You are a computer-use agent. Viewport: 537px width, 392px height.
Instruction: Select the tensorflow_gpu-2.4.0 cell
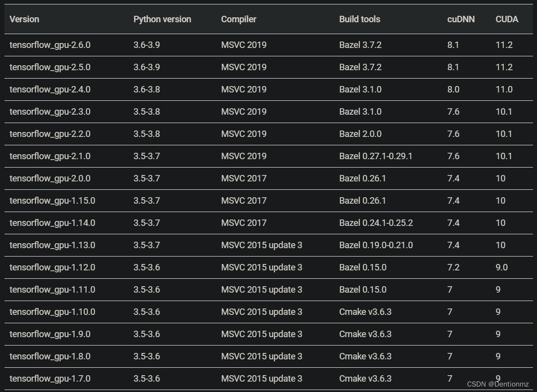click(50, 89)
